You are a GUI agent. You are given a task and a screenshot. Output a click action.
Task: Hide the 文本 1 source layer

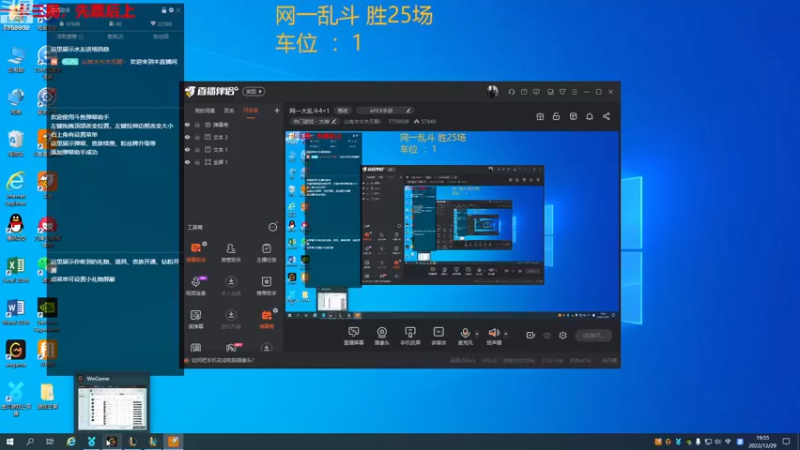point(187,149)
